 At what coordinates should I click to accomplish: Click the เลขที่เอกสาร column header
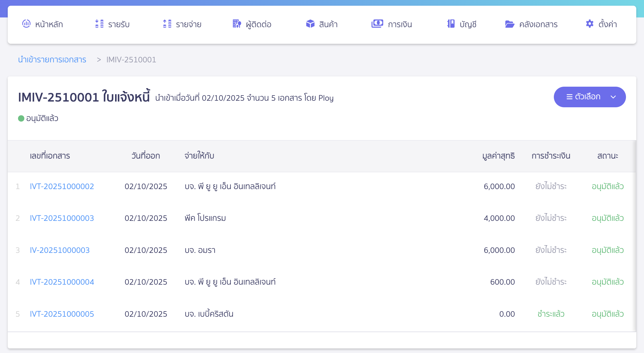coord(50,156)
